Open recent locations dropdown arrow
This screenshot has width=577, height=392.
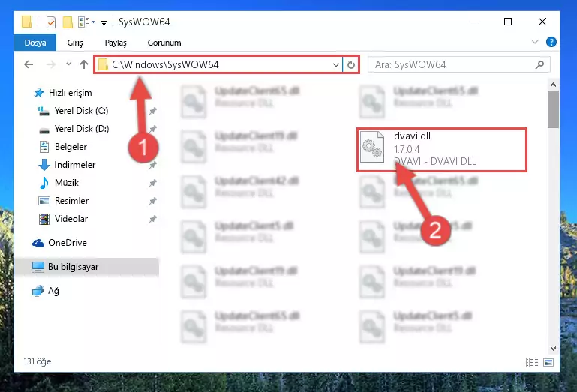click(x=68, y=64)
